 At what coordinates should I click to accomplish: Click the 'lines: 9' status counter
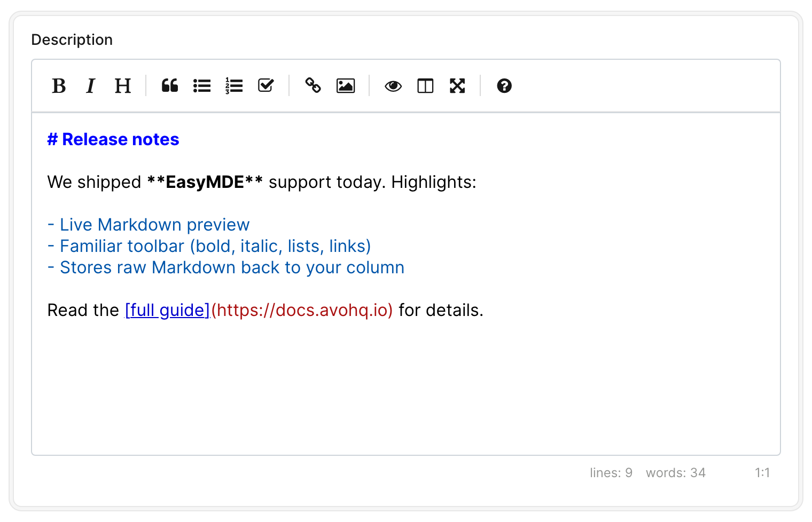[611, 473]
